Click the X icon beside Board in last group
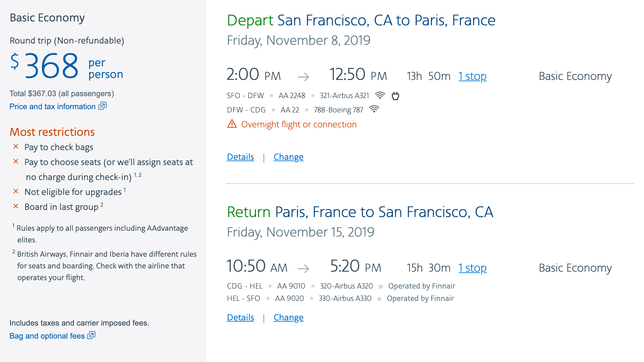 [16, 206]
